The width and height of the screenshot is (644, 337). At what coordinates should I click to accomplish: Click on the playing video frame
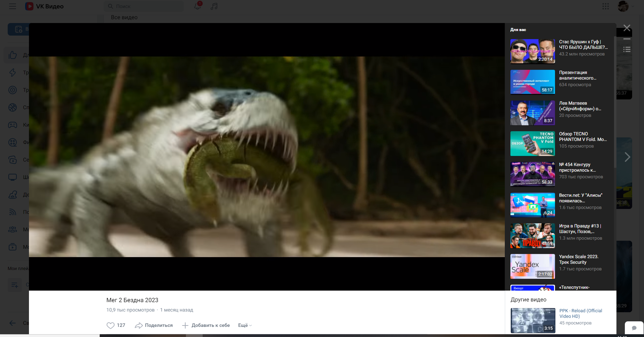tap(267, 157)
